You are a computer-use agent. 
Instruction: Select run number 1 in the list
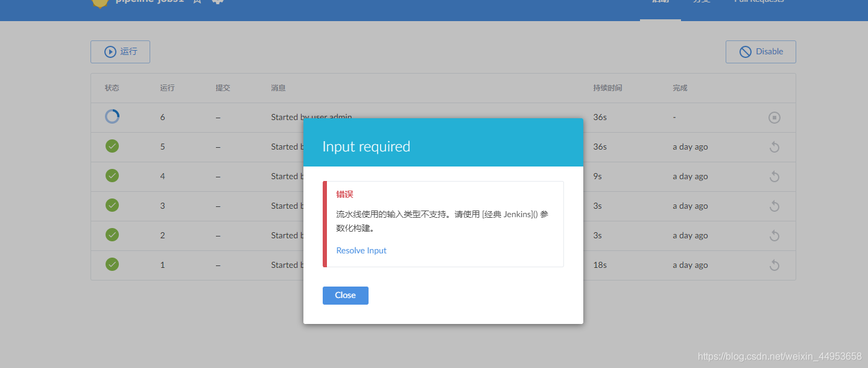tap(163, 265)
